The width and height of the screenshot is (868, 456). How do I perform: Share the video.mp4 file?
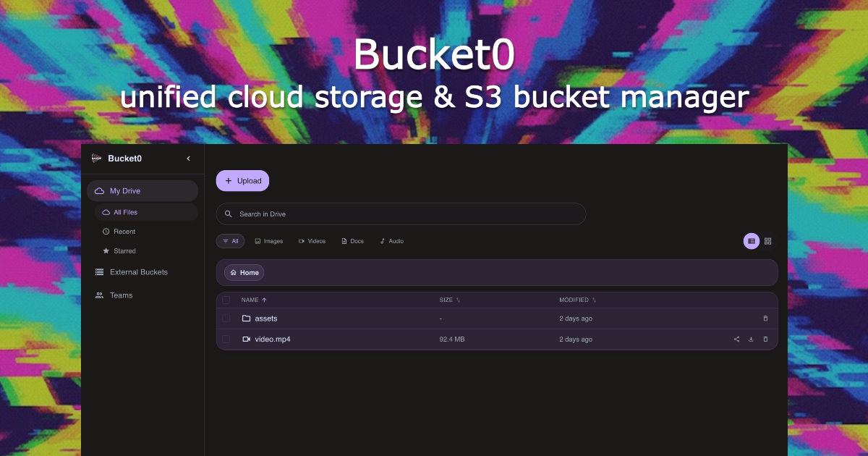click(x=736, y=339)
